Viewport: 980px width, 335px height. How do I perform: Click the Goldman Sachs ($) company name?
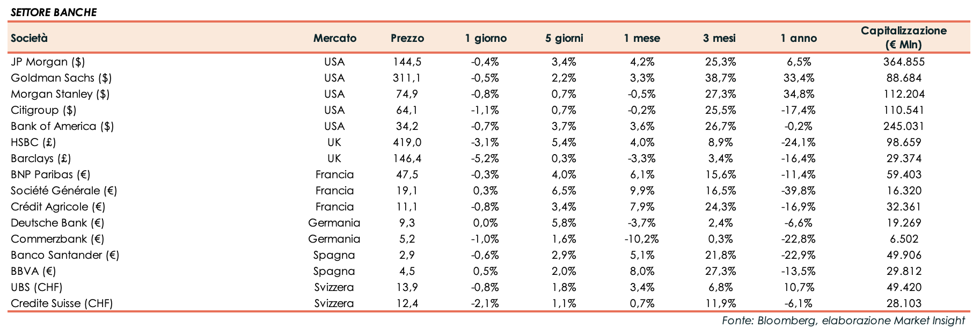coord(61,78)
